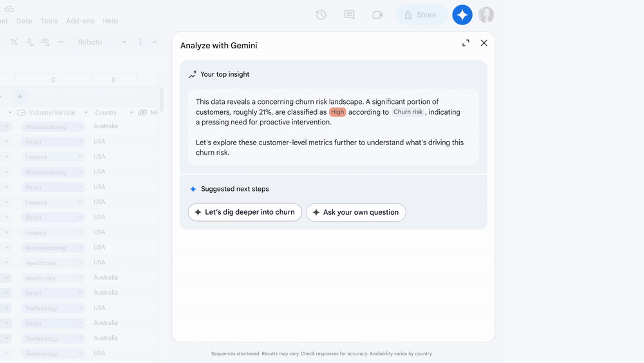The width and height of the screenshot is (644, 363).
Task: Open the Roboto font dropdown
Action: pyautogui.click(x=102, y=42)
